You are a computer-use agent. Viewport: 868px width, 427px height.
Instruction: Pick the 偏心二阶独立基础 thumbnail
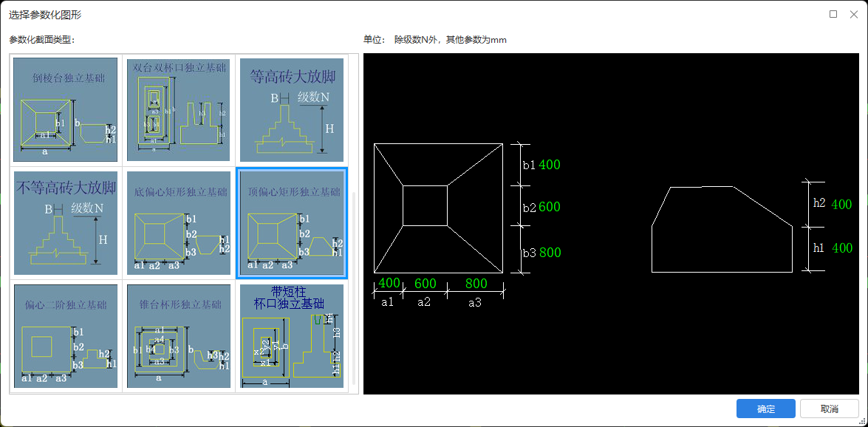pyautogui.click(x=65, y=336)
